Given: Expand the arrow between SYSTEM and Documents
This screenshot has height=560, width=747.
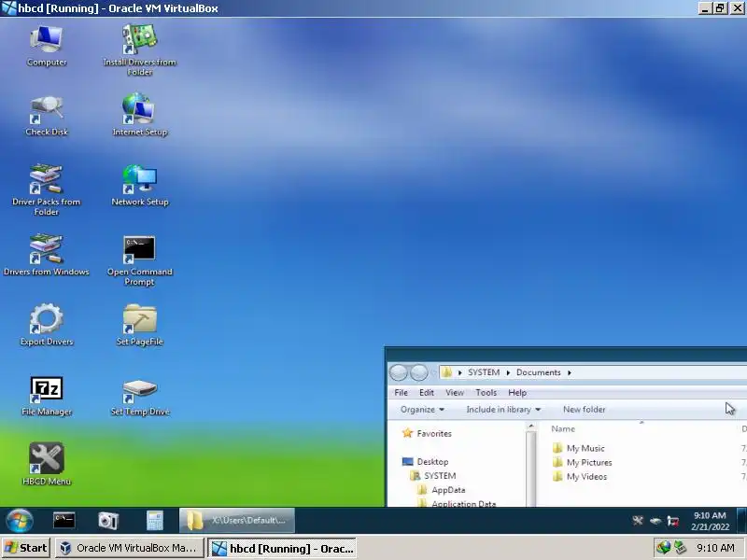Looking at the screenshot, I should (x=508, y=372).
